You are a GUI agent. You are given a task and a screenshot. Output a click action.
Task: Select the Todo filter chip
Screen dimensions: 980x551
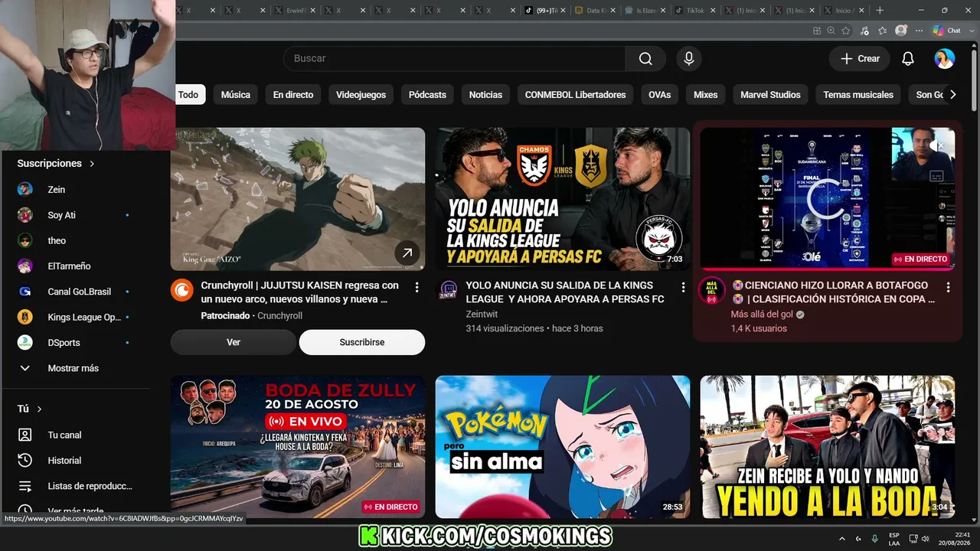coord(188,95)
